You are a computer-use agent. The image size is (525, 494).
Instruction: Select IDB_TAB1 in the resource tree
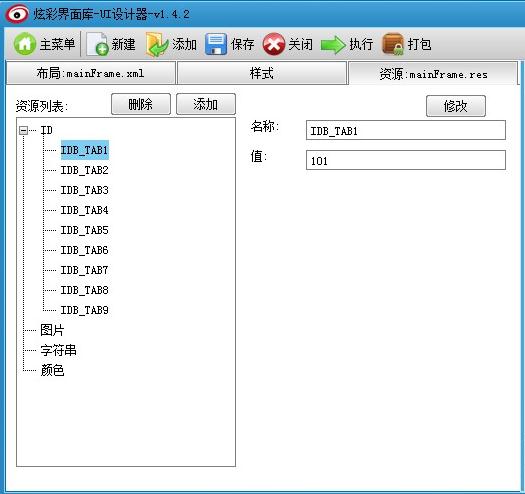[84, 150]
